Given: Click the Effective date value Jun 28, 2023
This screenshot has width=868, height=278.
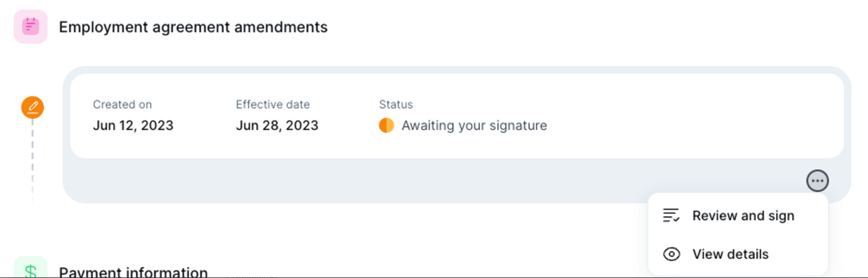Looking at the screenshot, I should [277, 126].
